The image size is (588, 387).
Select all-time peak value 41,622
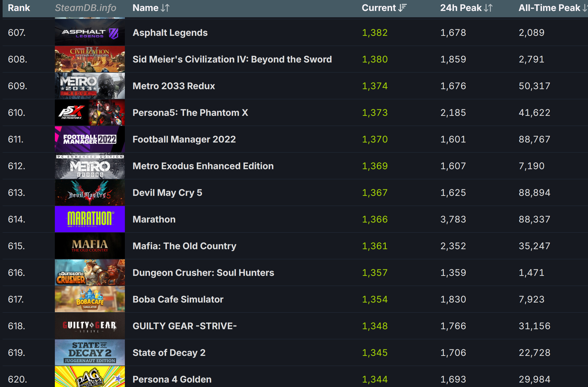click(534, 113)
